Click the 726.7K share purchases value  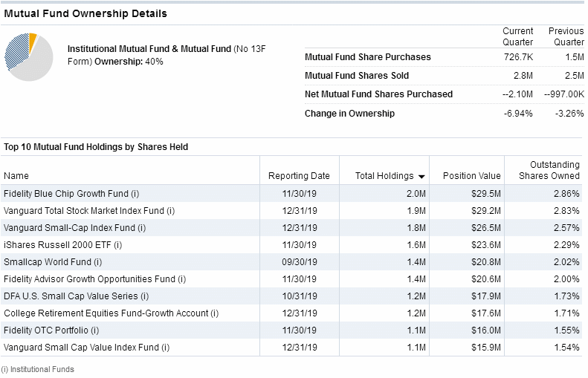pyautogui.click(x=518, y=57)
